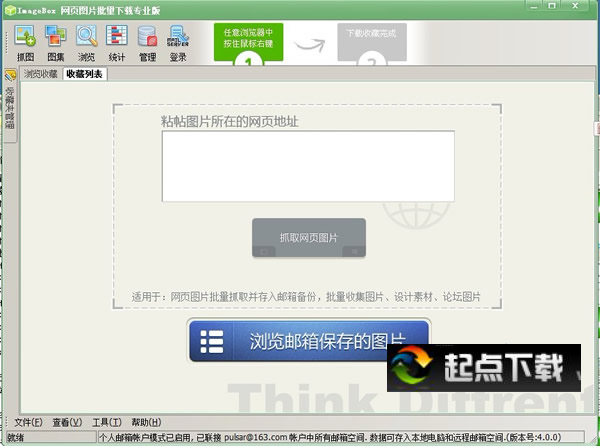Switch to the 收藏列表 tab
The height and width of the screenshot is (446, 600).
tap(85, 74)
